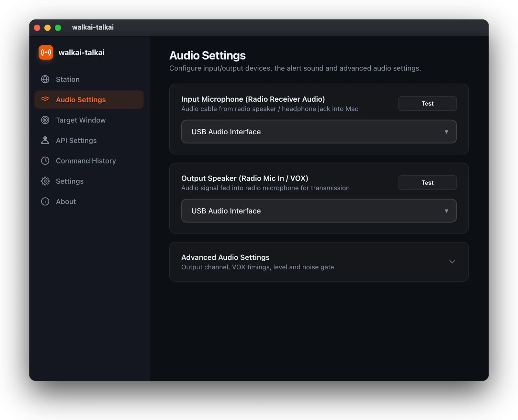Image resolution: width=518 pixels, height=420 pixels.
Task: Expand the Advanced Audio Settings chevron
Action: 452,262
